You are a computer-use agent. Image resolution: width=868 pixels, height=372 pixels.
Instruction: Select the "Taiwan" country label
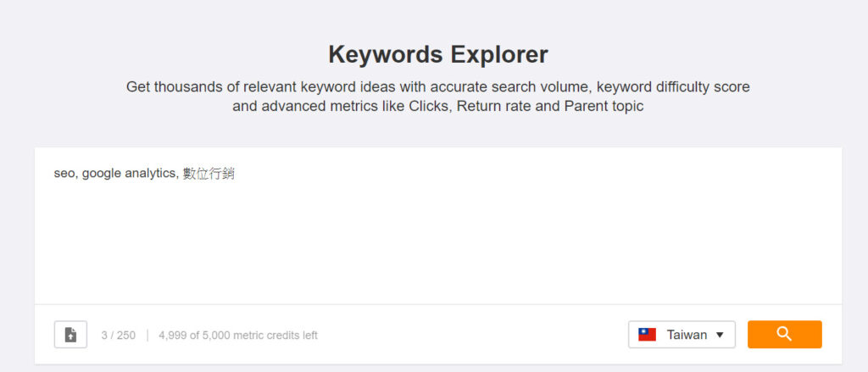click(687, 335)
